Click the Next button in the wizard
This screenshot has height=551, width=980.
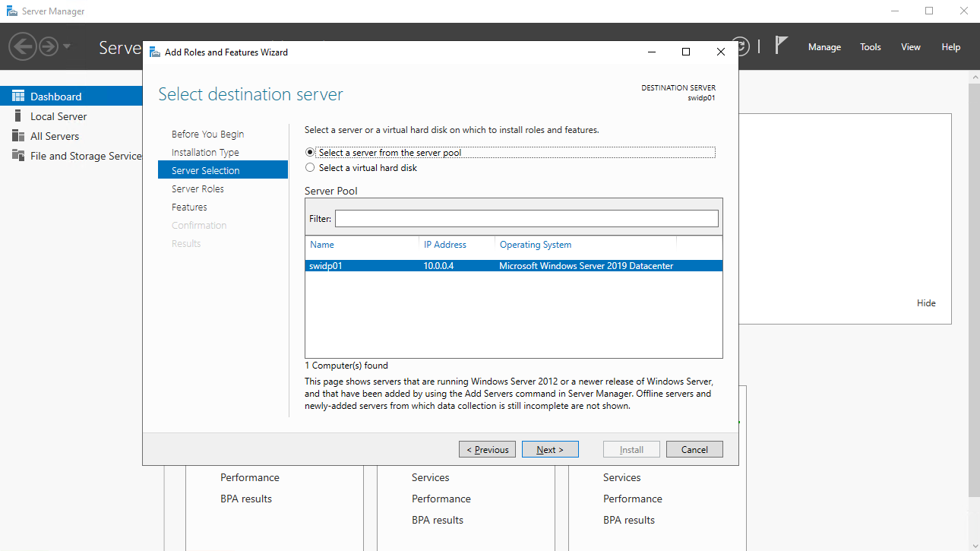click(550, 448)
